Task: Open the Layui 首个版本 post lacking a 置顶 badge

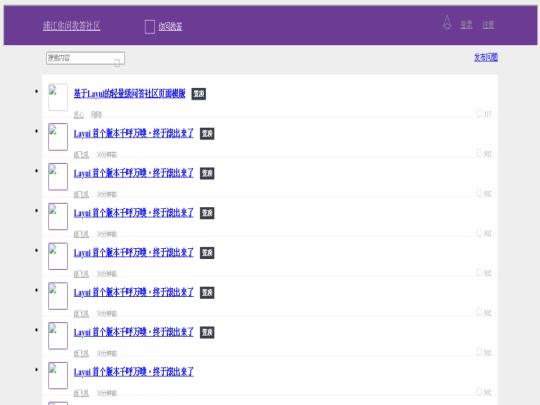Action: point(134,372)
